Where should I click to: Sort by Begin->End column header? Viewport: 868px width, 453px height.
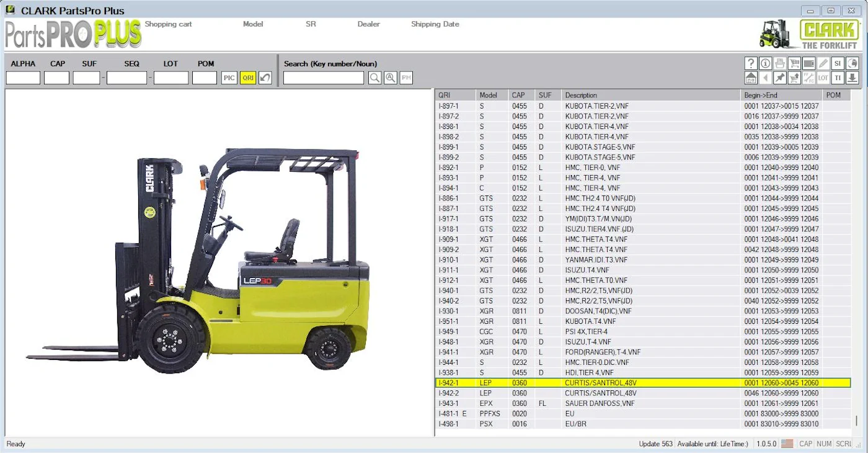782,95
